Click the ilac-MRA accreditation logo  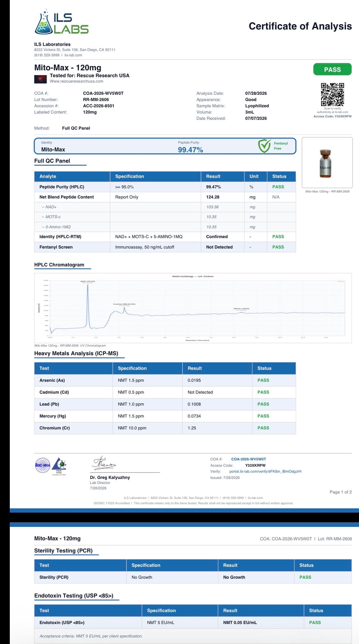tap(43, 465)
